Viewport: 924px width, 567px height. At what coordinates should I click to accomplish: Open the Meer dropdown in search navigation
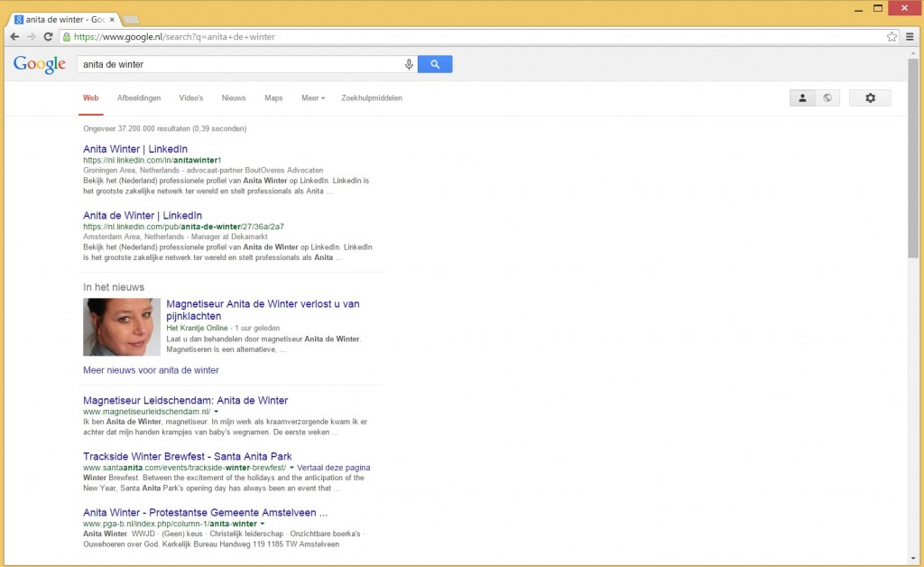(312, 98)
